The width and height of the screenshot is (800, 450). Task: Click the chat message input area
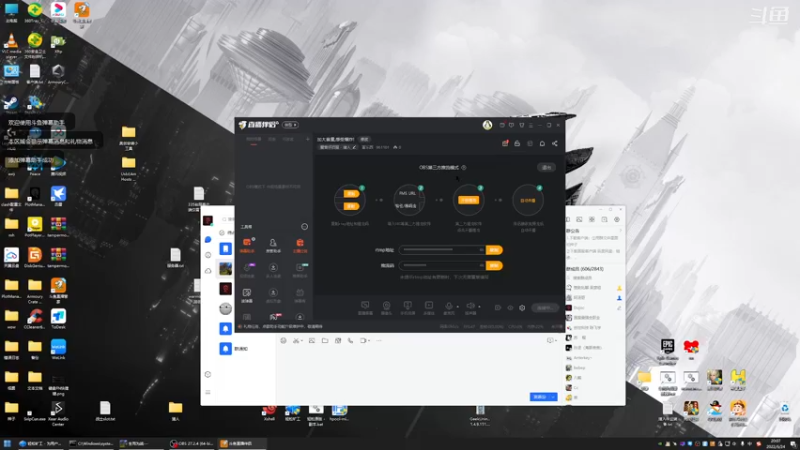[420, 368]
